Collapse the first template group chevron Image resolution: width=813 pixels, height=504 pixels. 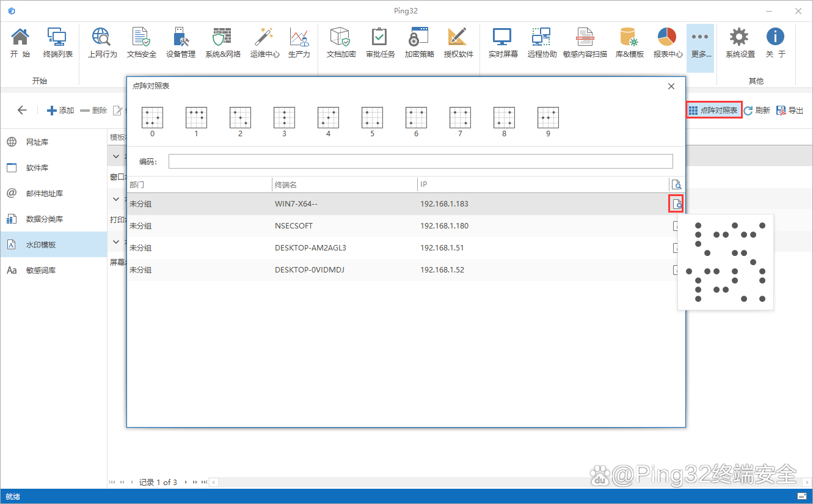(116, 156)
